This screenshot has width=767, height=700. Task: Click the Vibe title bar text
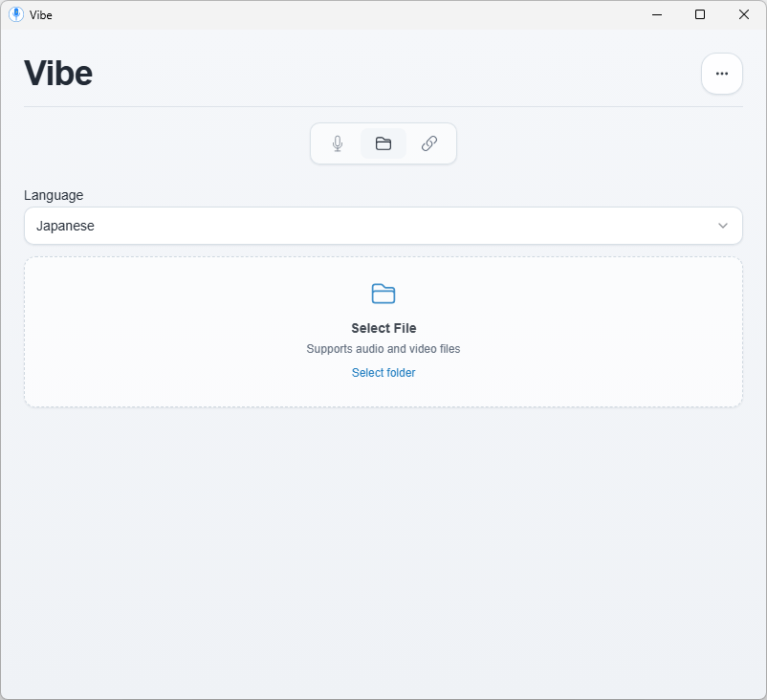tap(41, 15)
